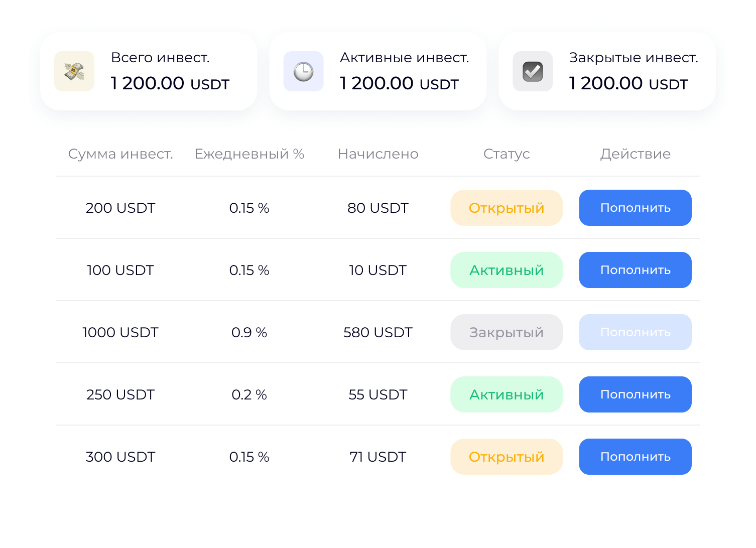Select the Открытый status badge in 300 USDT row

507,457
